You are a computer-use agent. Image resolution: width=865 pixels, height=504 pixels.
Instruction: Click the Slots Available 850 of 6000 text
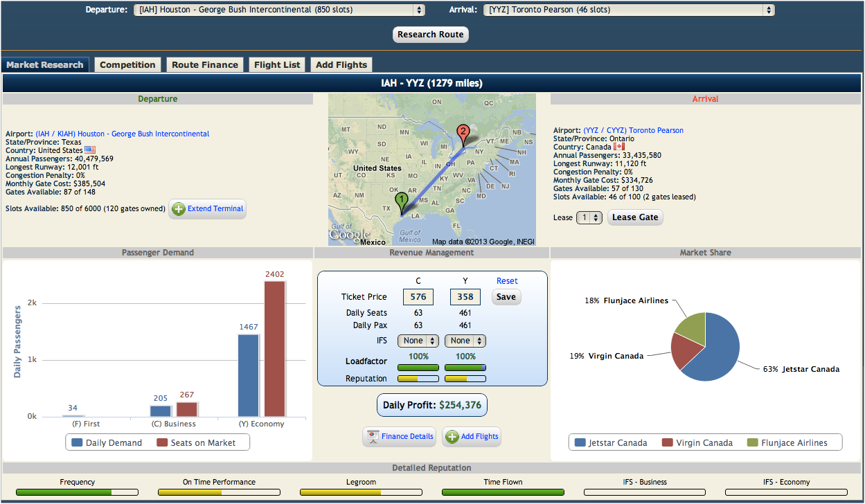86,209
